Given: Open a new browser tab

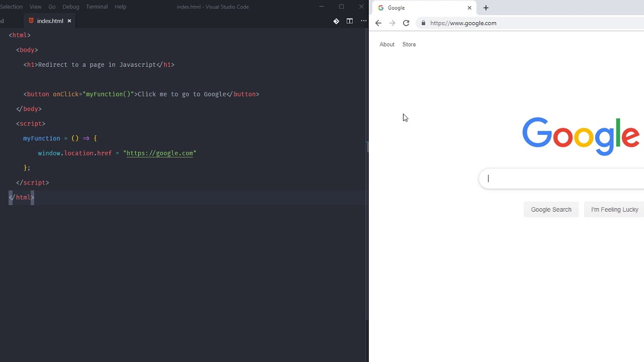Looking at the screenshot, I should click(486, 8).
